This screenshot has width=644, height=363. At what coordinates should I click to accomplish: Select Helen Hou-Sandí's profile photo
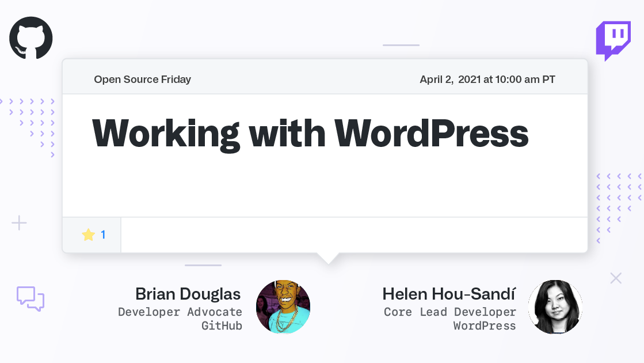(x=555, y=307)
